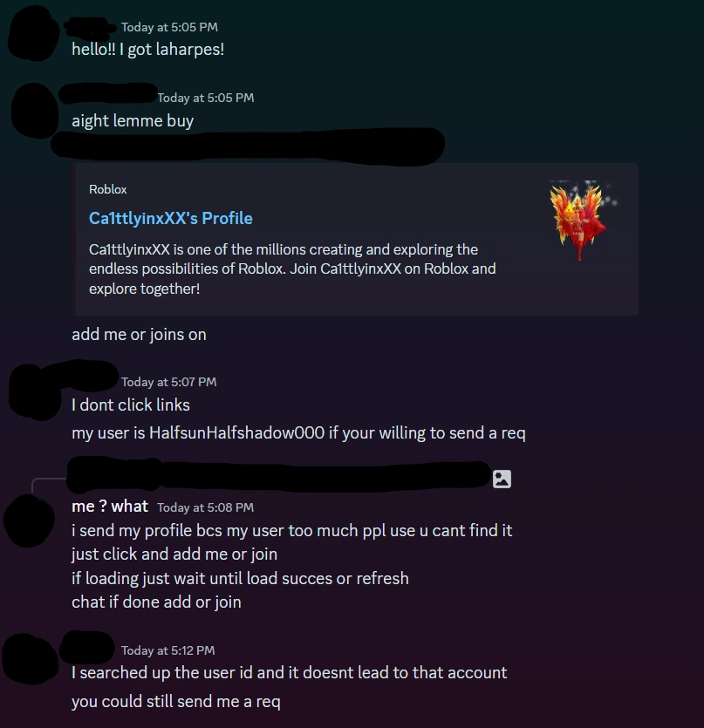Click the redacted avatar beside 'I searched up the user id'
The width and height of the screenshot is (704, 728).
tap(31, 659)
